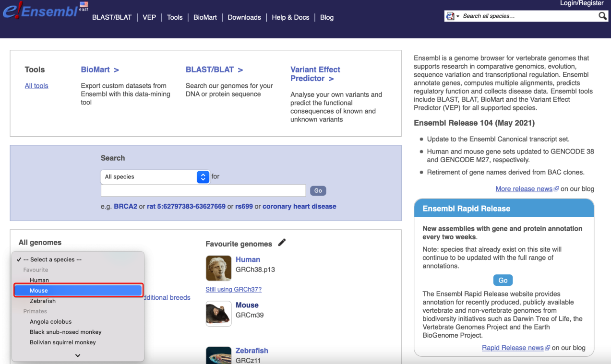
Task: Click the 'Rapid Release news' link
Action: tap(513, 348)
